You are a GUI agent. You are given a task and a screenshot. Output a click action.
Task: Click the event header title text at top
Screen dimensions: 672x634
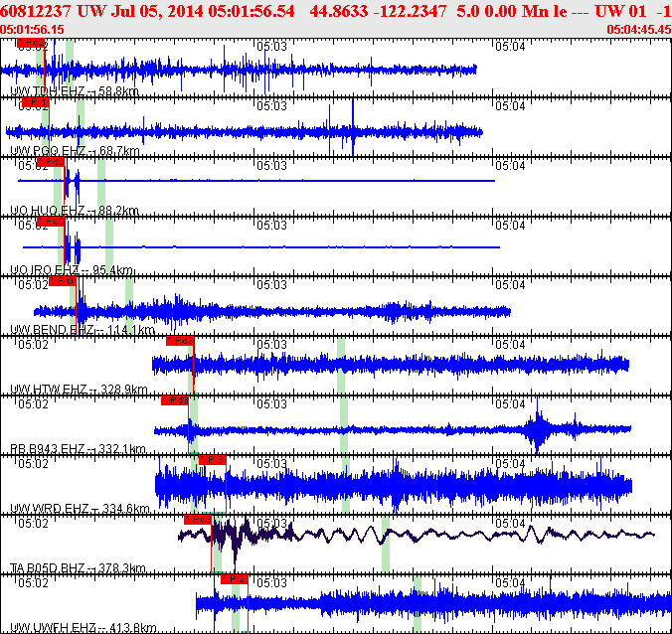click(336, 11)
